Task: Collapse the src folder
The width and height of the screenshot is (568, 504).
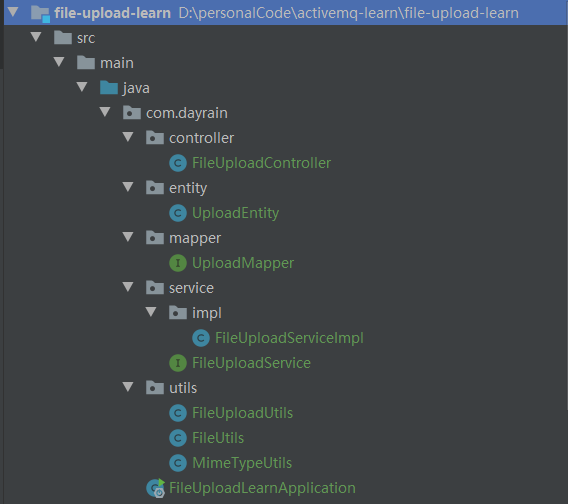Action: (36, 37)
